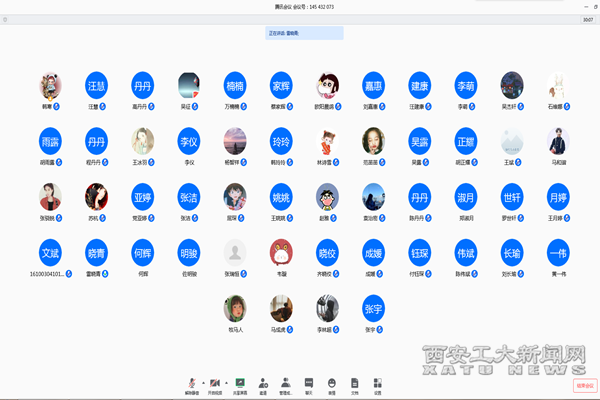Viewport: 600px width, 400px height.
Task: Click the 嘉惠 participant avatar
Action: (373, 85)
